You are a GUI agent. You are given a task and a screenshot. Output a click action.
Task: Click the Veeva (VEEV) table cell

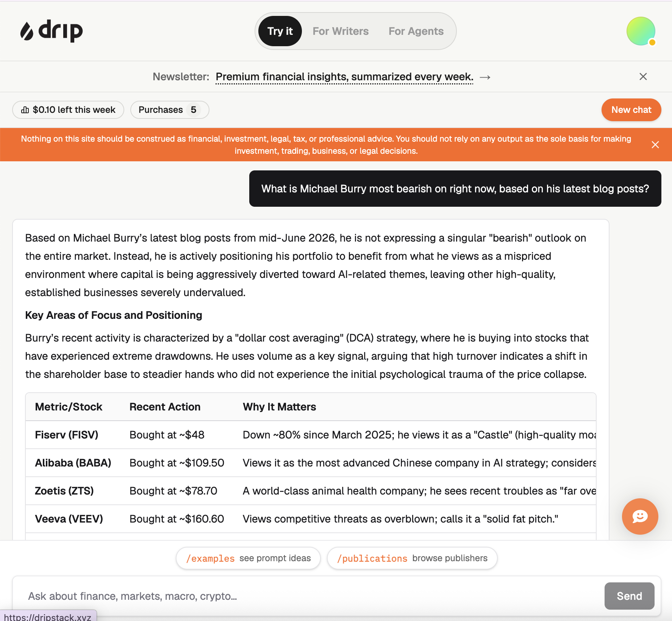click(x=73, y=519)
